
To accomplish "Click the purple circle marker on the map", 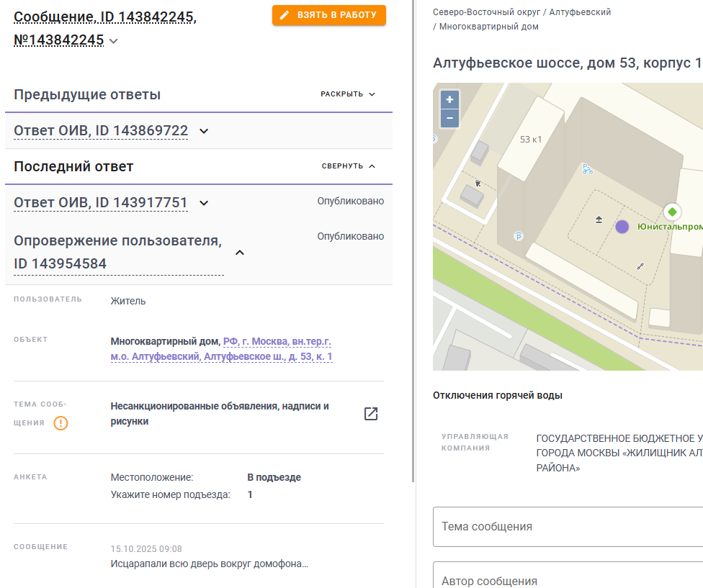I will (622, 227).
